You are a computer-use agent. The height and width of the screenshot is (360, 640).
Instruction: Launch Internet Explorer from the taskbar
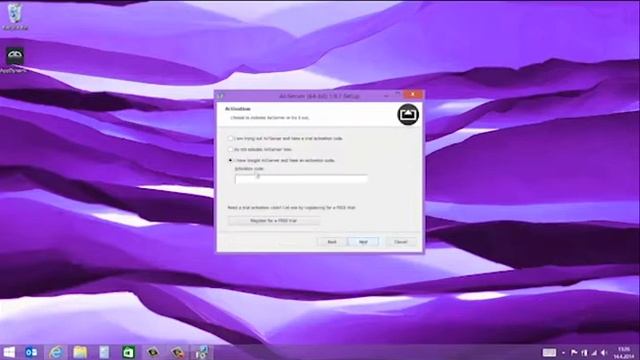pos(56,352)
